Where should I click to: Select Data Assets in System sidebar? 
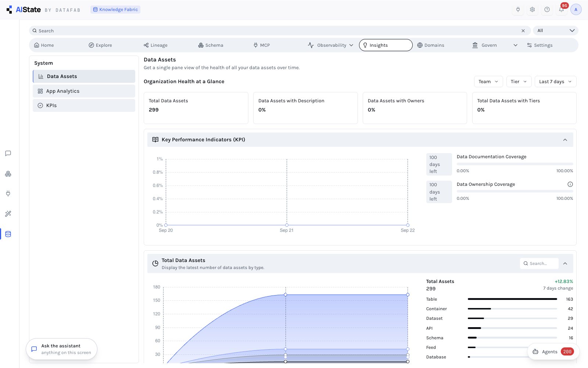coord(84,77)
